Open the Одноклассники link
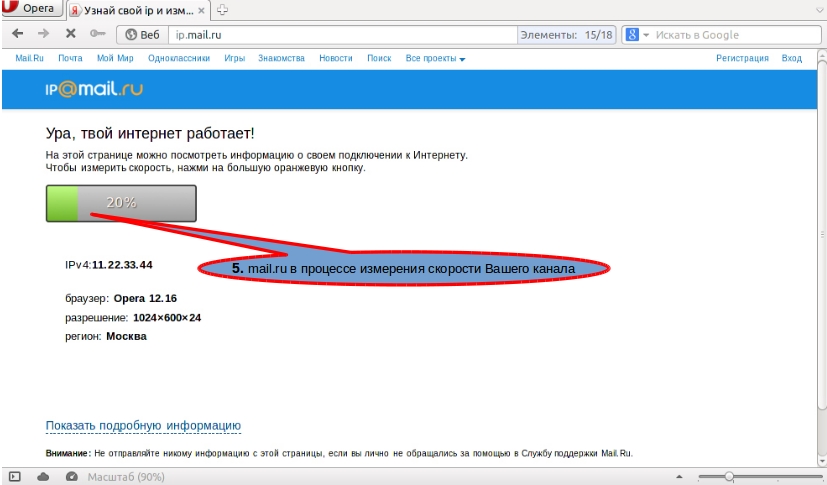 [179, 58]
